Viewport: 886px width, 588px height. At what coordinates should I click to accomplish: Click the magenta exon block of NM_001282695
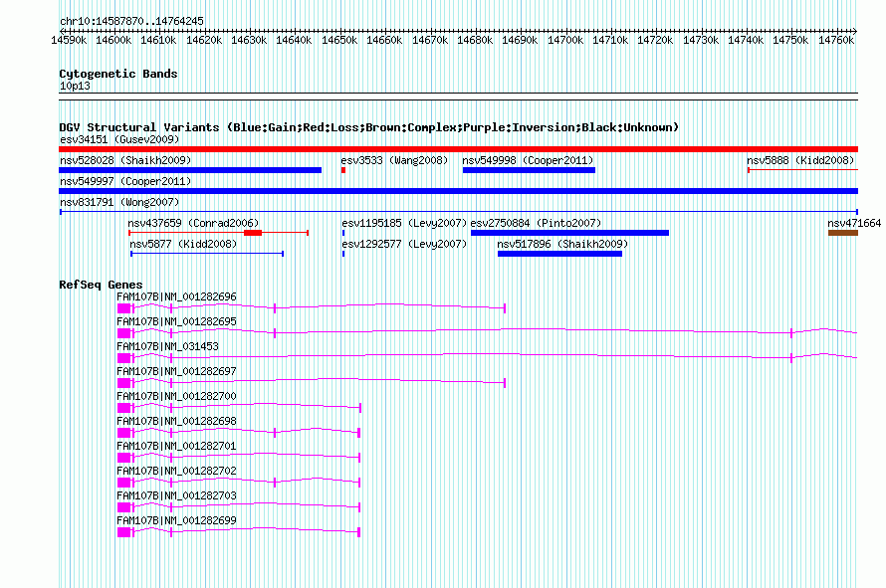(x=124, y=333)
